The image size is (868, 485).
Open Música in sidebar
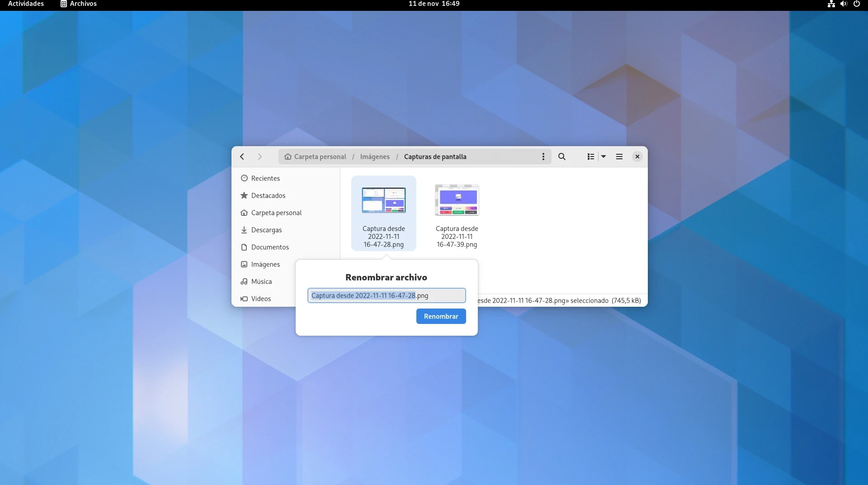pyautogui.click(x=261, y=281)
